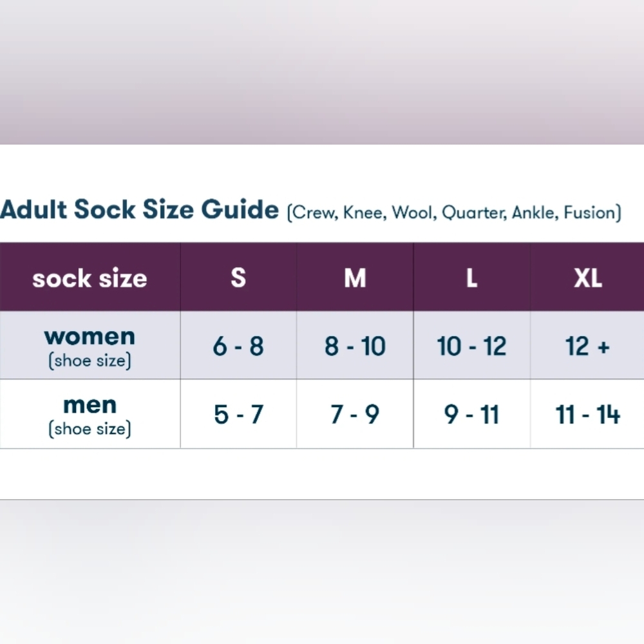644x644 pixels.
Task: Select the women shoe size row label
Action: 90,345
